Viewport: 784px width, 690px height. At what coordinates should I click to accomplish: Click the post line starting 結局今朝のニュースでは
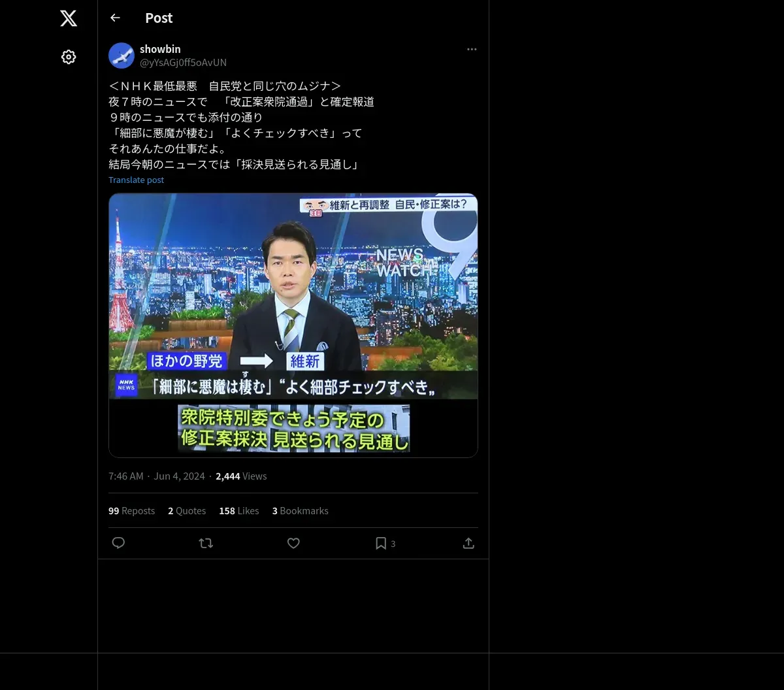tap(235, 165)
